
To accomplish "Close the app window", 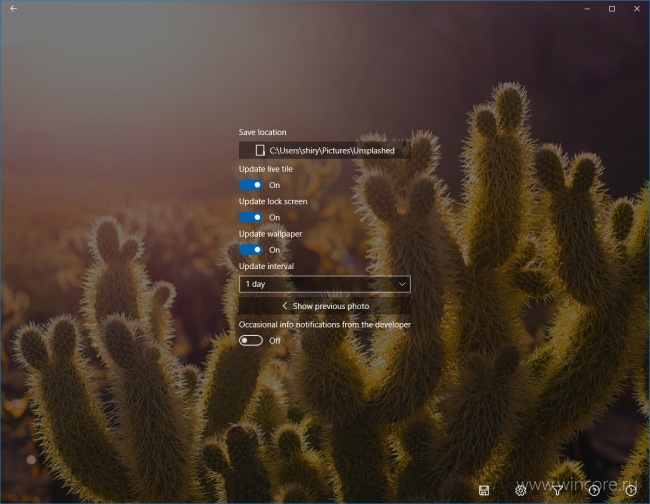I will pyautogui.click(x=637, y=9).
